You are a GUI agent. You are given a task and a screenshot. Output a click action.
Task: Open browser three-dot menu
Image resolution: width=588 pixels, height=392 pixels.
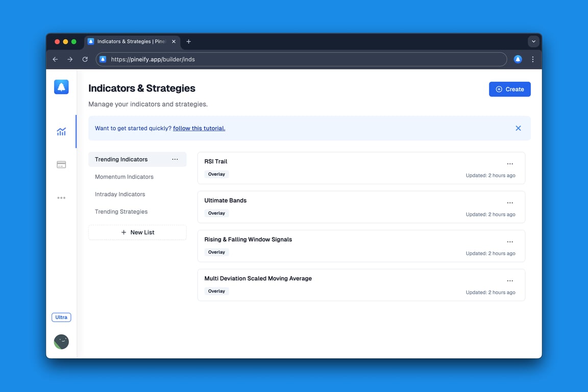(533, 59)
